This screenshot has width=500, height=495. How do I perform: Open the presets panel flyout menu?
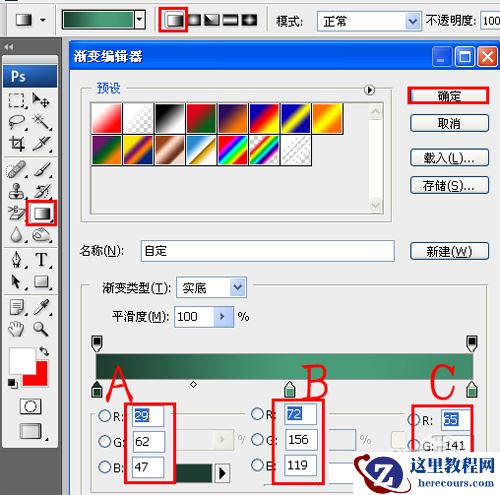coord(369,90)
